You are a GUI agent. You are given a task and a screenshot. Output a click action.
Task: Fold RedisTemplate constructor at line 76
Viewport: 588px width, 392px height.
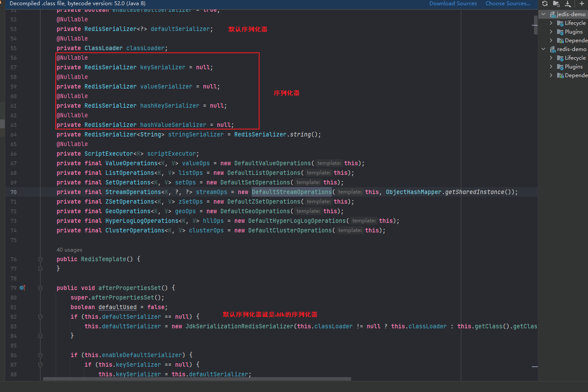[40, 259]
